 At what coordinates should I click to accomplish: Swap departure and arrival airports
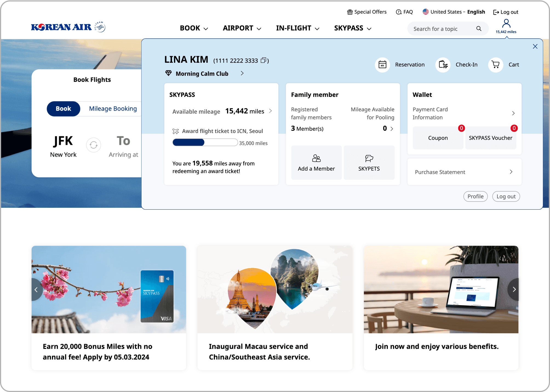click(94, 145)
